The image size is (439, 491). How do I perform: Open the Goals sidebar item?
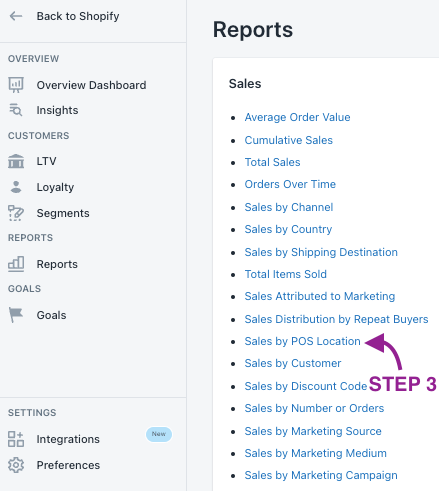[51, 315]
